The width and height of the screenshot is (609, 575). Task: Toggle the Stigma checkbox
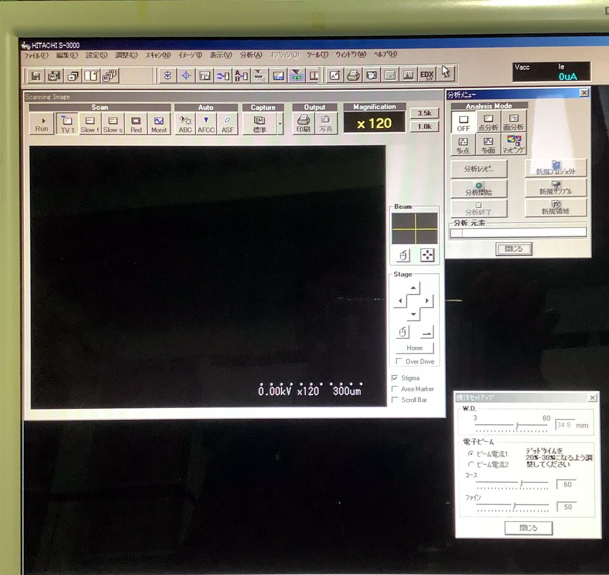(x=395, y=378)
